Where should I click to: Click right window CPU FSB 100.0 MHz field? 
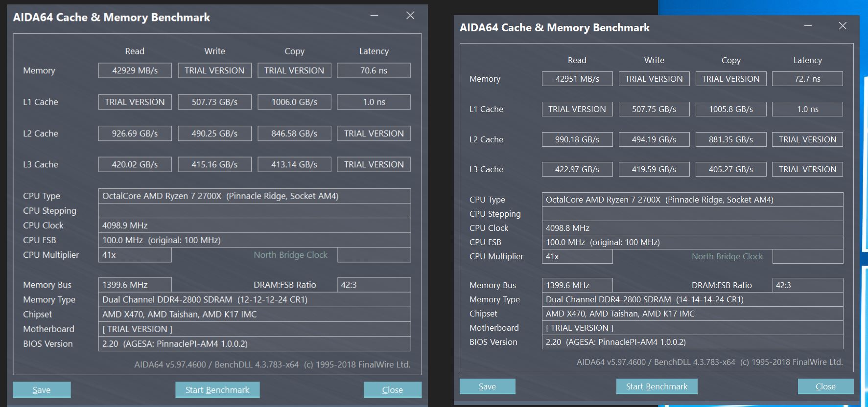[693, 242]
